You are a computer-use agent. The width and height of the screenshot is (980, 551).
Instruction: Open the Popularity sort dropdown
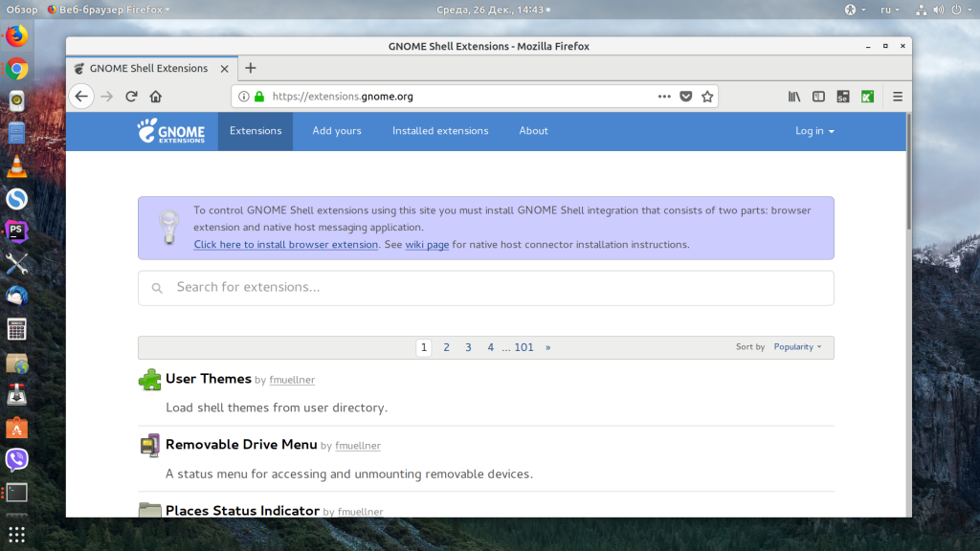pyautogui.click(x=797, y=346)
